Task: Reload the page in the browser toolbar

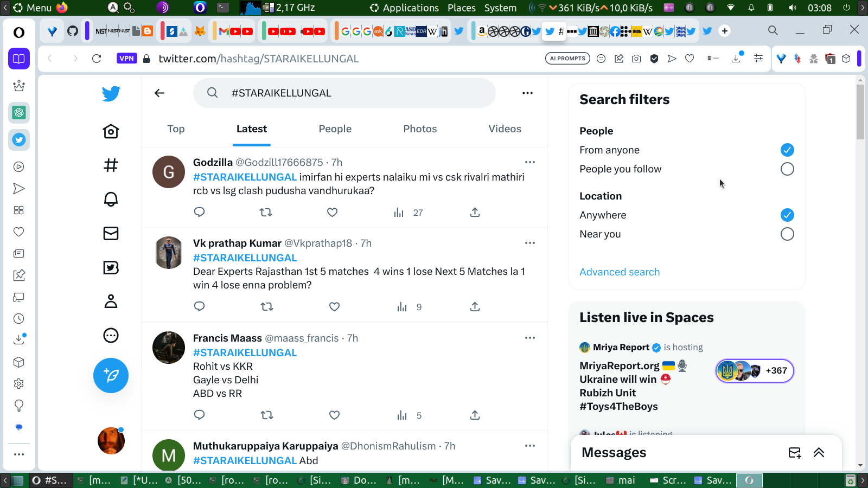Action: 97,59
